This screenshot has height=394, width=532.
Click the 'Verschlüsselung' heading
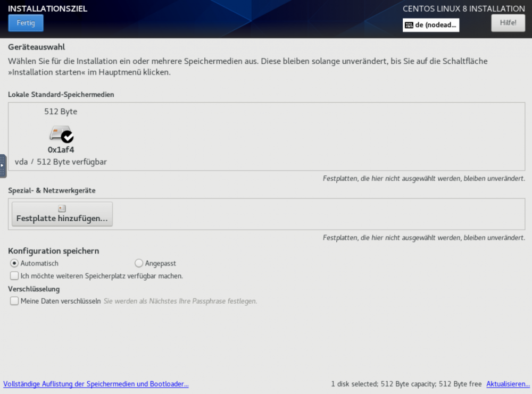(34, 289)
